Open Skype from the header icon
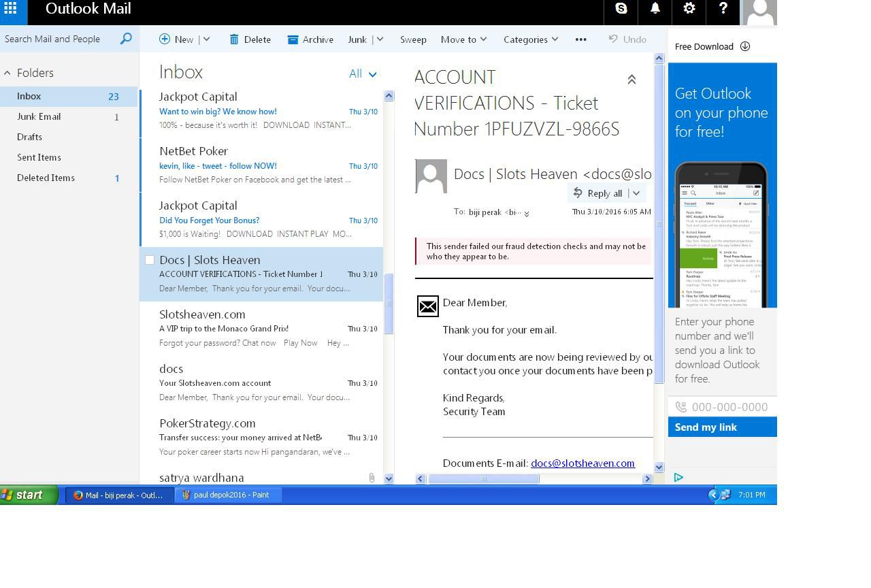The image size is (871, 588). (x=621, y=9)
